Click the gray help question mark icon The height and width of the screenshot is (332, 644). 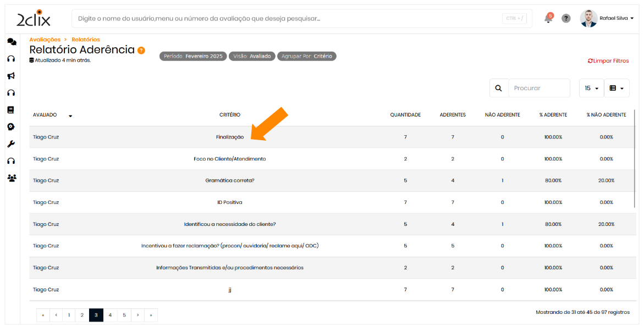[566, 18]
